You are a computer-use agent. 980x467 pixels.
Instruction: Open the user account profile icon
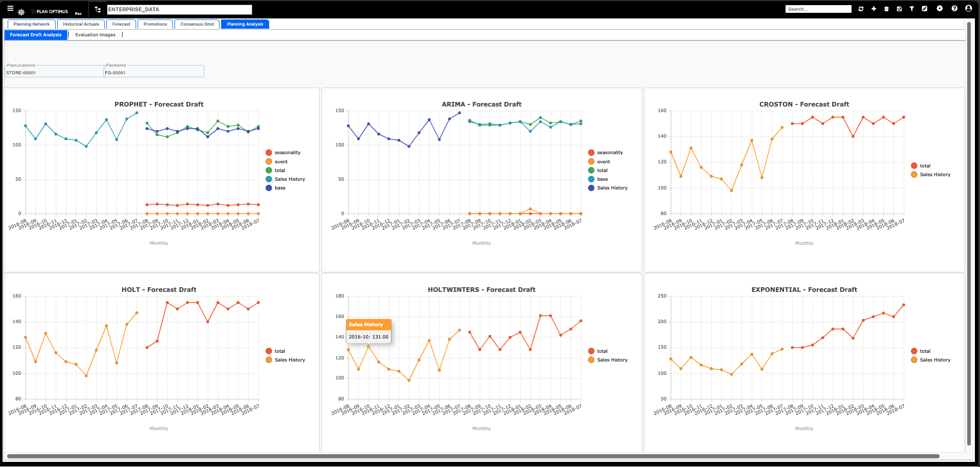tap(968, 9)
